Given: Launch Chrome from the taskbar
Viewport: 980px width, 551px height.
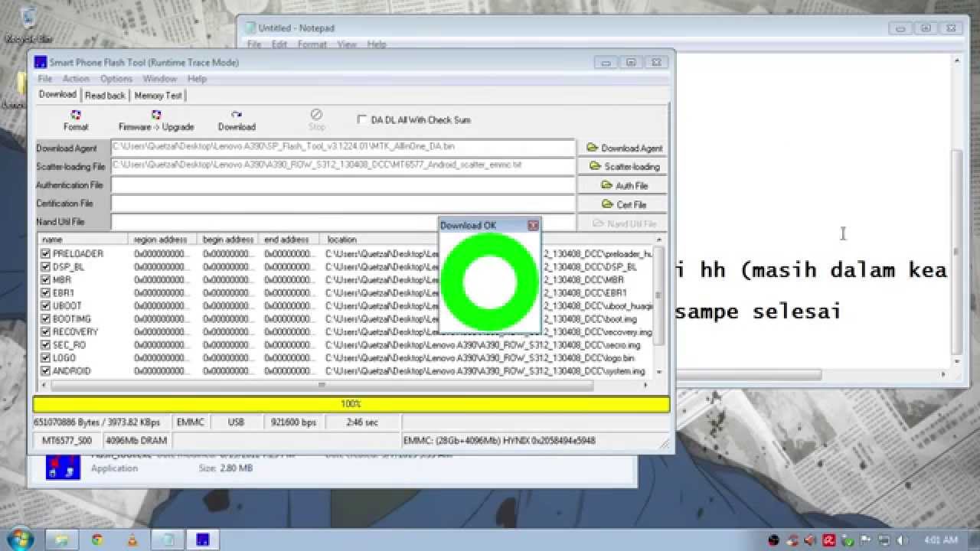Looking at the screenshot, I should coord(97,540).
